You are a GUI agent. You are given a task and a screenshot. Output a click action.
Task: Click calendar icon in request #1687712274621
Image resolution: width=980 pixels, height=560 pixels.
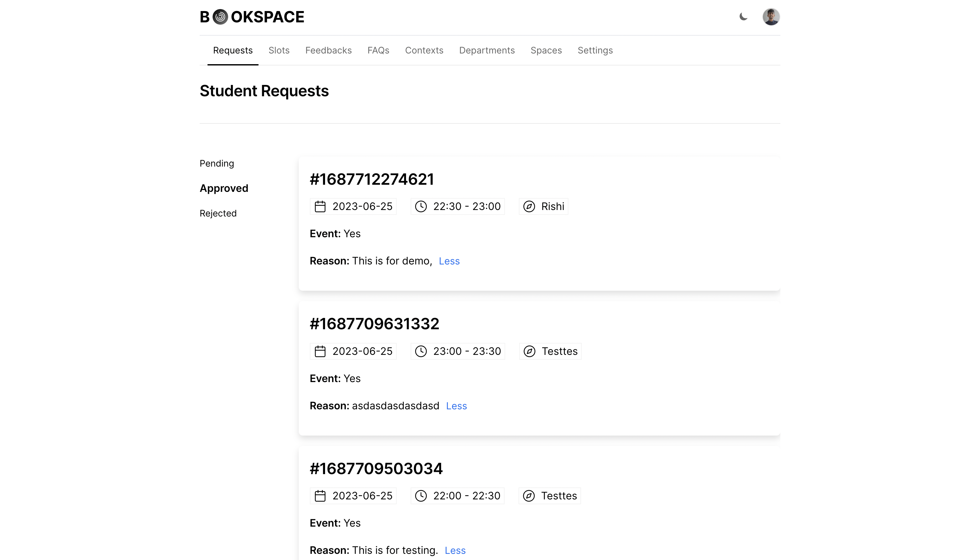tap(320, 206)
